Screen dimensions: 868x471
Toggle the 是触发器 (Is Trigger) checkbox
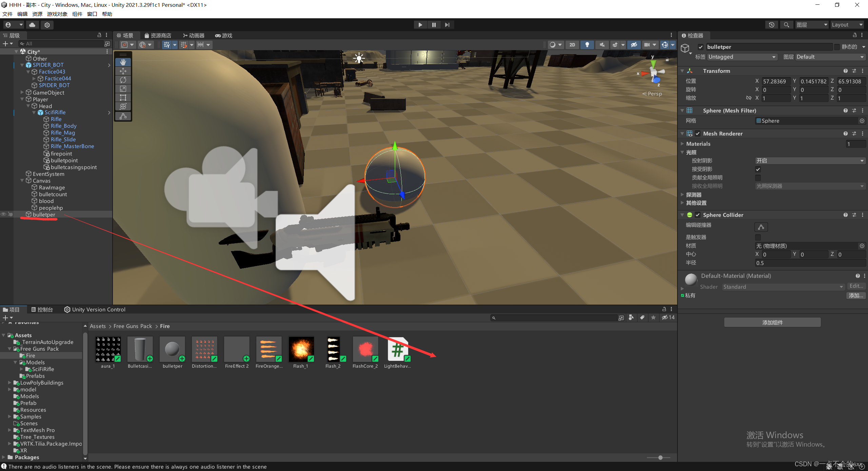click(x=758, y=237)
